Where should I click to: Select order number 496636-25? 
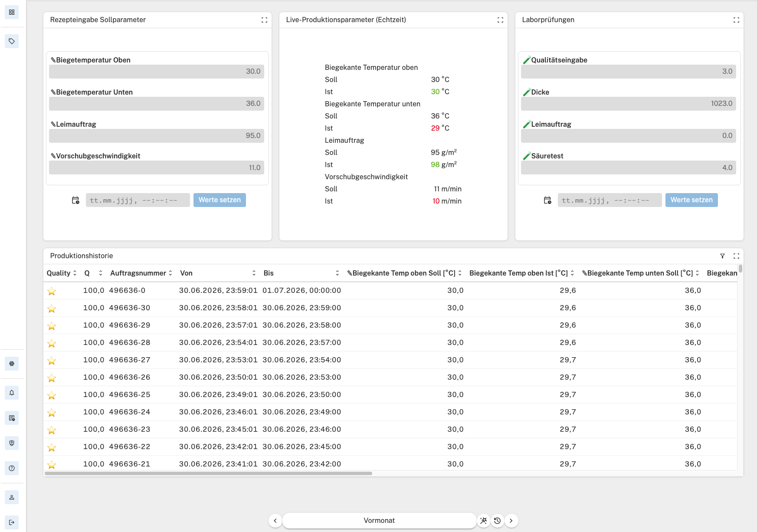point(130,394)
